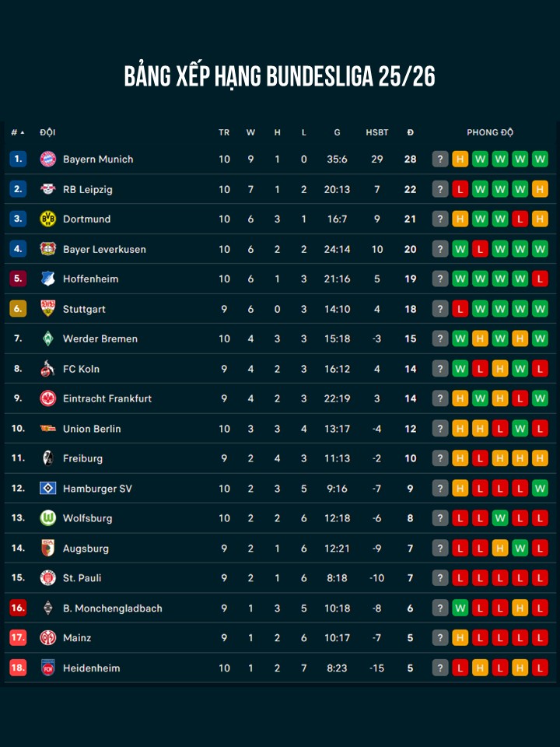This screenshot has height=747, width=560.
Task: Click the TR matches played column header
Action: (224, 132)
